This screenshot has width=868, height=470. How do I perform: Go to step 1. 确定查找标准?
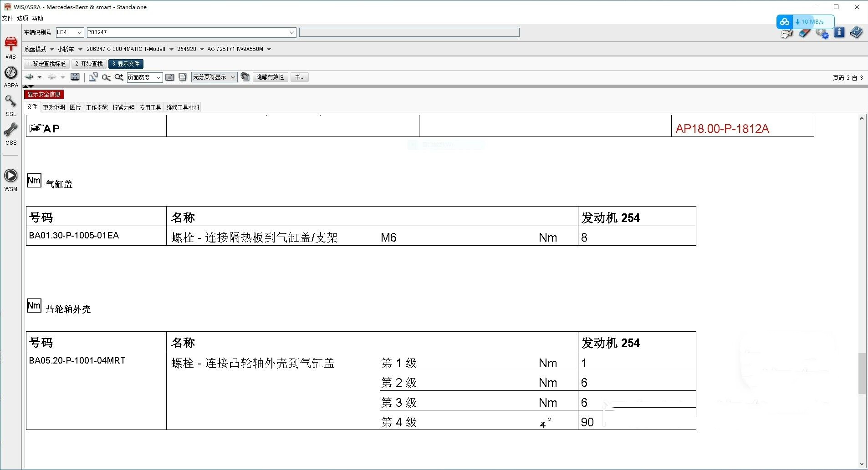click(46, 64)
